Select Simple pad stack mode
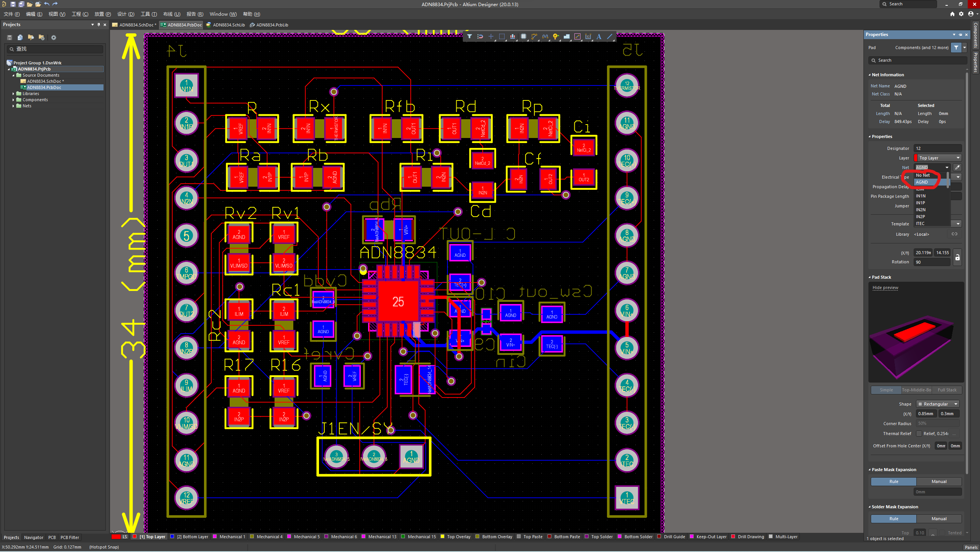The image size is (980, 552). click(x=886, y=390)
